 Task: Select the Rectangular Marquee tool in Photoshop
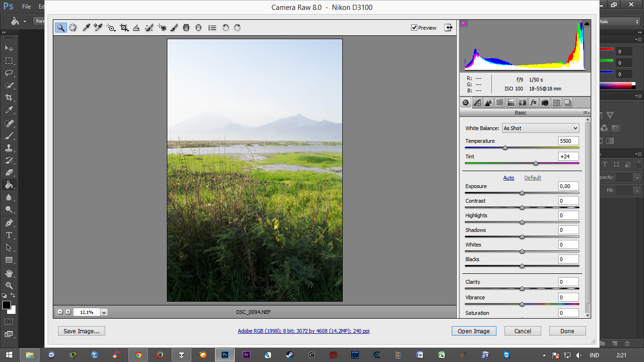tap(9, 61)
